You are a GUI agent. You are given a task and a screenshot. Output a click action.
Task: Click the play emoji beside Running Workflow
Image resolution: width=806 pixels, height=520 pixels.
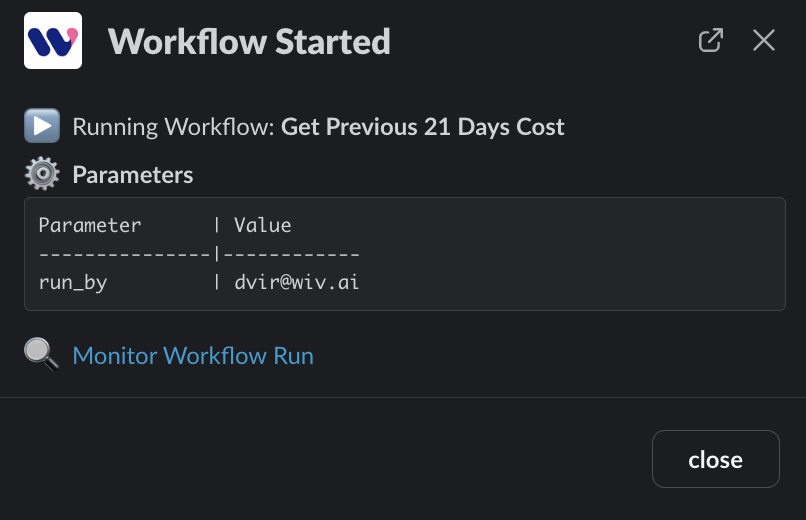click(41, 127)
